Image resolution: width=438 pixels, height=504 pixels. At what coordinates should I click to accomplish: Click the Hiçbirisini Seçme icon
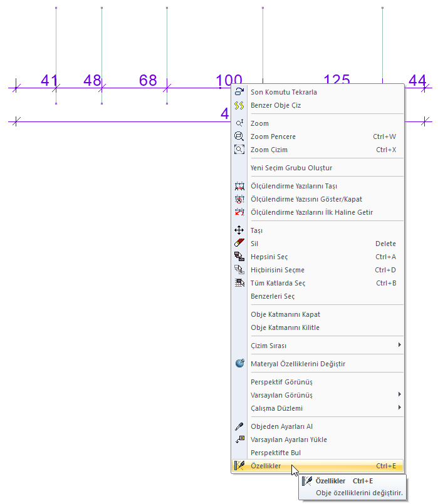(x=239, y=270)
